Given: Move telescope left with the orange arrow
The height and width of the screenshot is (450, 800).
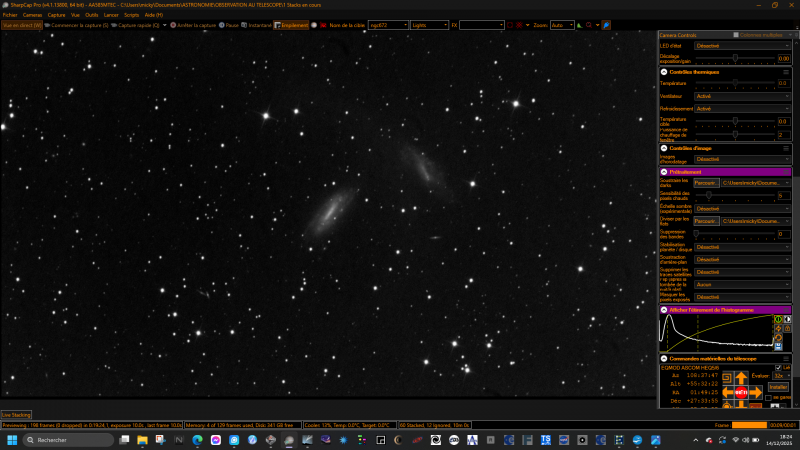Looking at the screenshot, I should [x=728, y=392].
